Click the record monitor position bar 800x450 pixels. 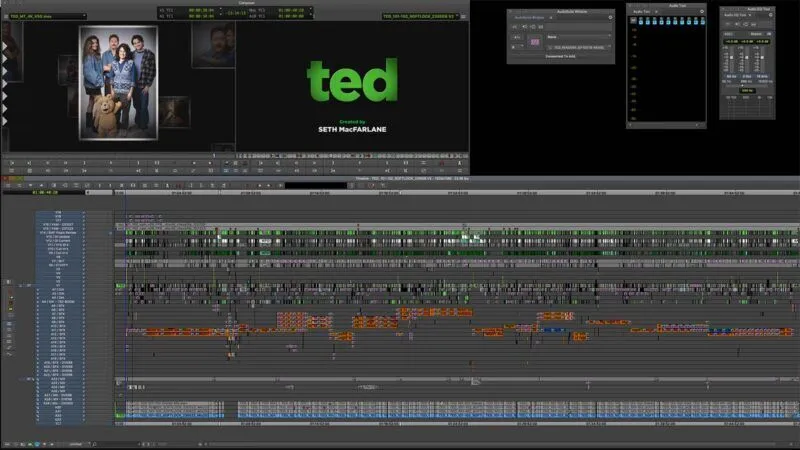coord(352,156)
